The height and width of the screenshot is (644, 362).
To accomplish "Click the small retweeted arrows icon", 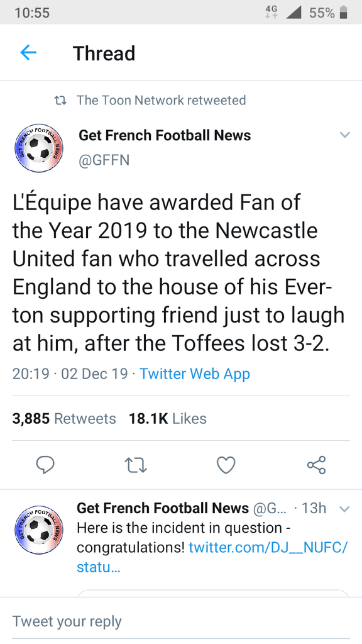I will pos(61,100).
